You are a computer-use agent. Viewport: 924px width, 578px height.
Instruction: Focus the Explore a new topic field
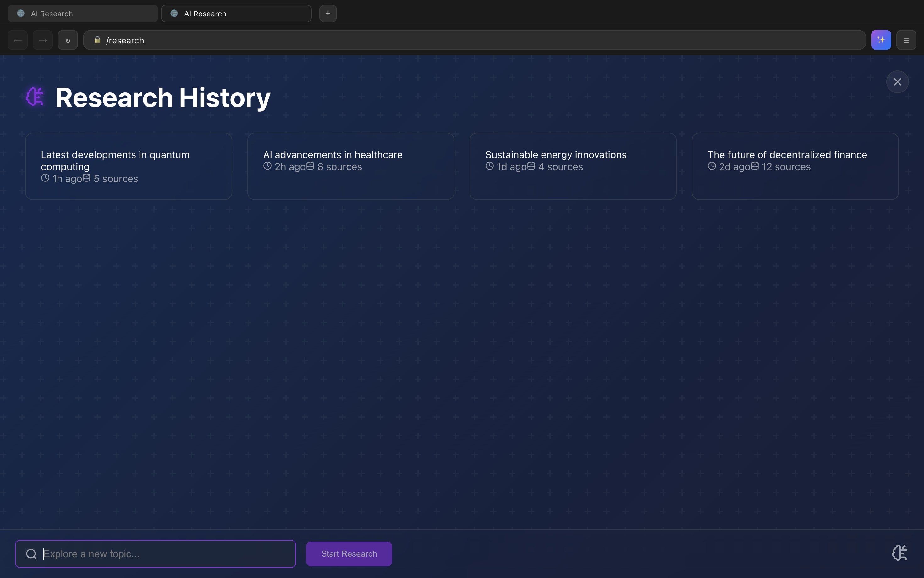tap(164, 554)
